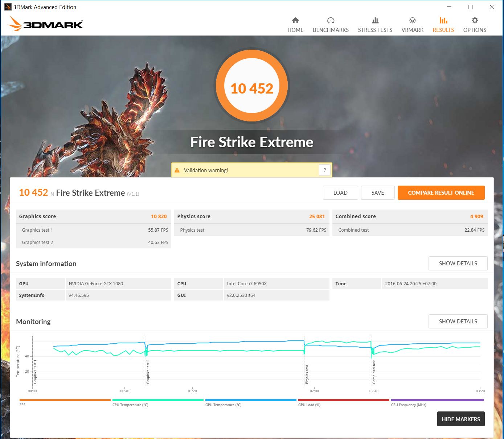Toggle the FPS legend in monitoring chart
Viewport: 504px width, 439px height.
click(x=22, y=405)
